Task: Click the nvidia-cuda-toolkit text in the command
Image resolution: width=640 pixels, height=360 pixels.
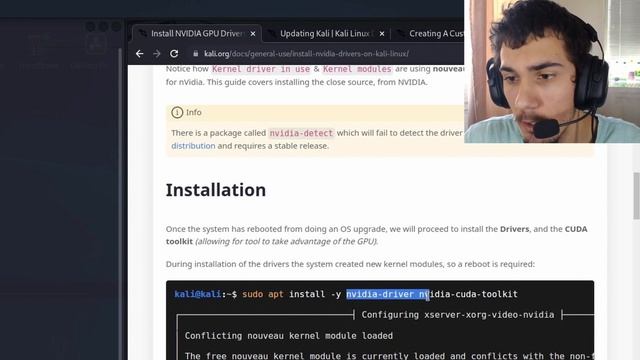Action: [468, 294]
